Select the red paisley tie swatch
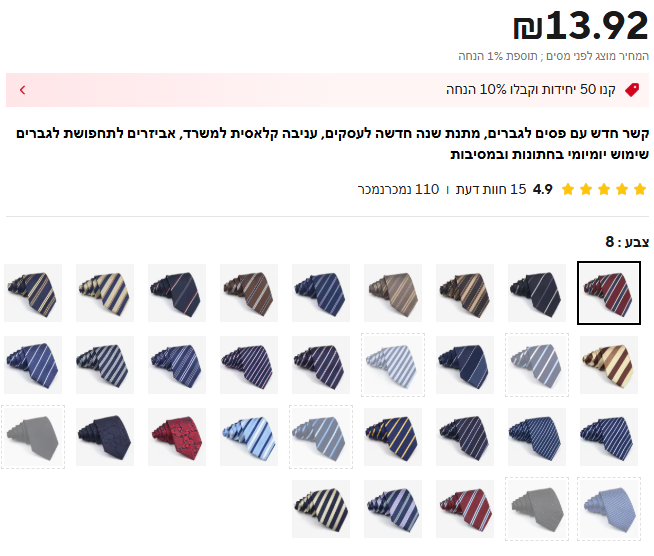 tap(177, 437)
